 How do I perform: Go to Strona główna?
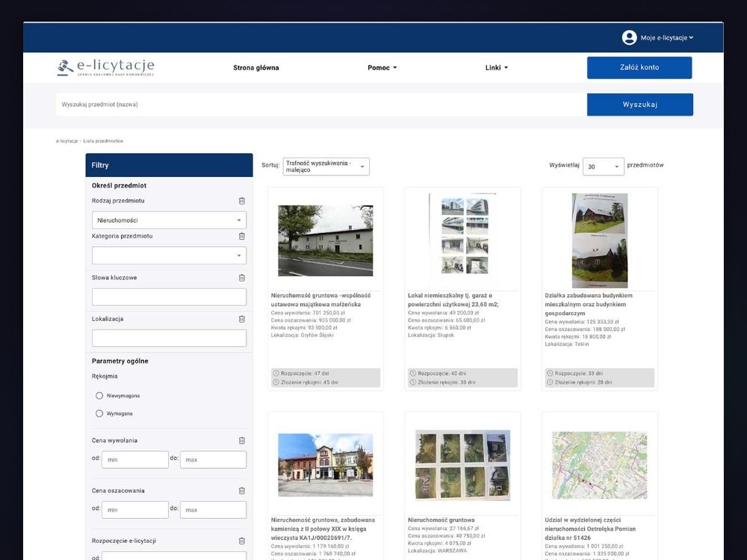point(255,68)
